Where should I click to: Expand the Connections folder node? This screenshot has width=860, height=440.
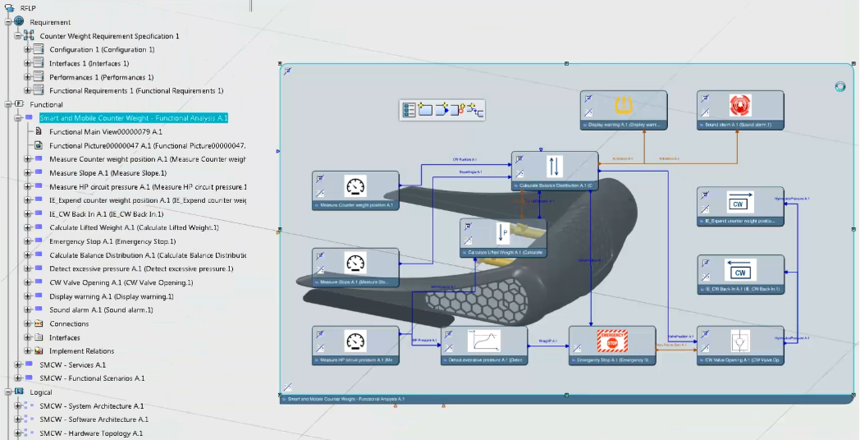pyautogui.click(x=27, y=324)
